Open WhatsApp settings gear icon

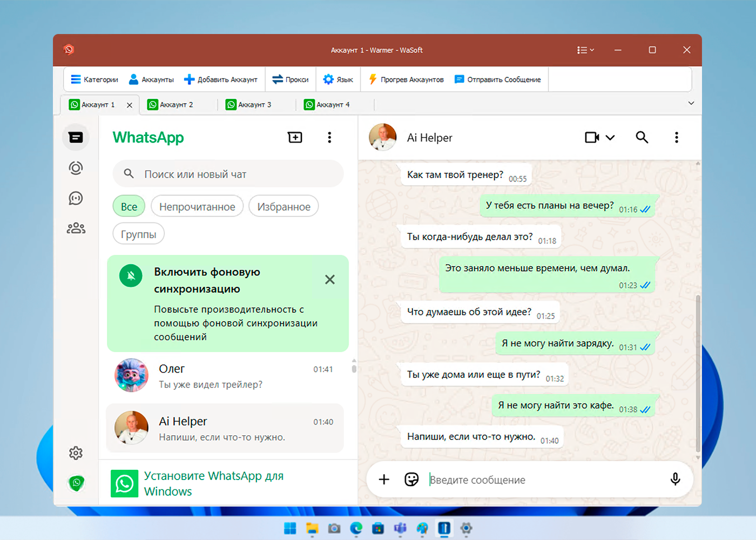(x=76, y=453)
